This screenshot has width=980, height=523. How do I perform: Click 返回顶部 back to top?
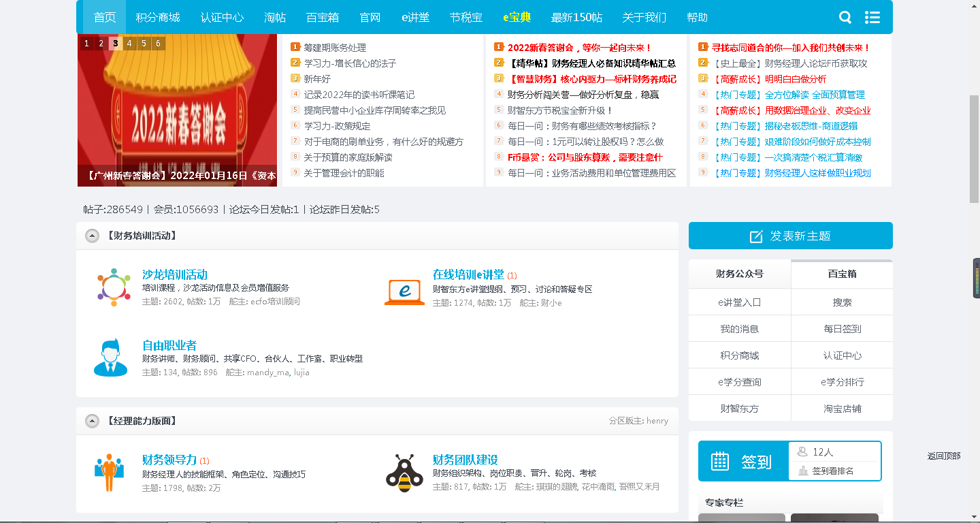click(x=943, y=456)
